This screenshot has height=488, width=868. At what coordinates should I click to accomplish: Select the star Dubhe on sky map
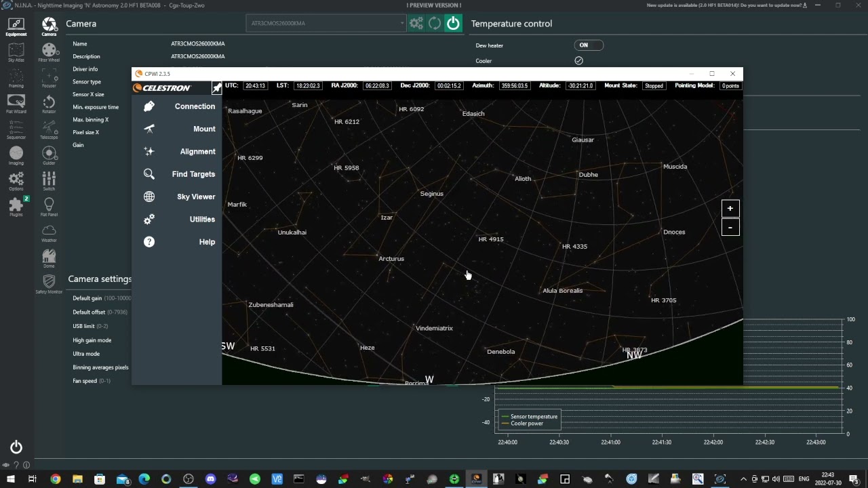[588, 175]
